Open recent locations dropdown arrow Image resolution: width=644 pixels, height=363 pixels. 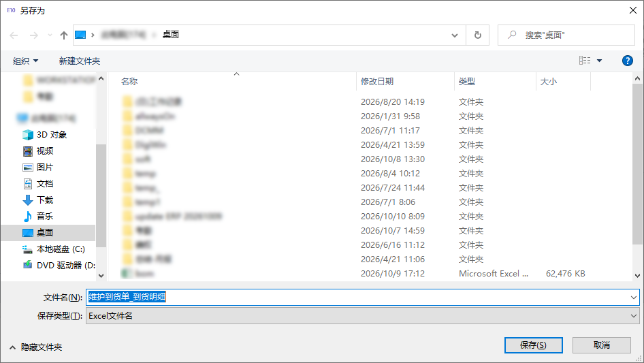[50, 35]
